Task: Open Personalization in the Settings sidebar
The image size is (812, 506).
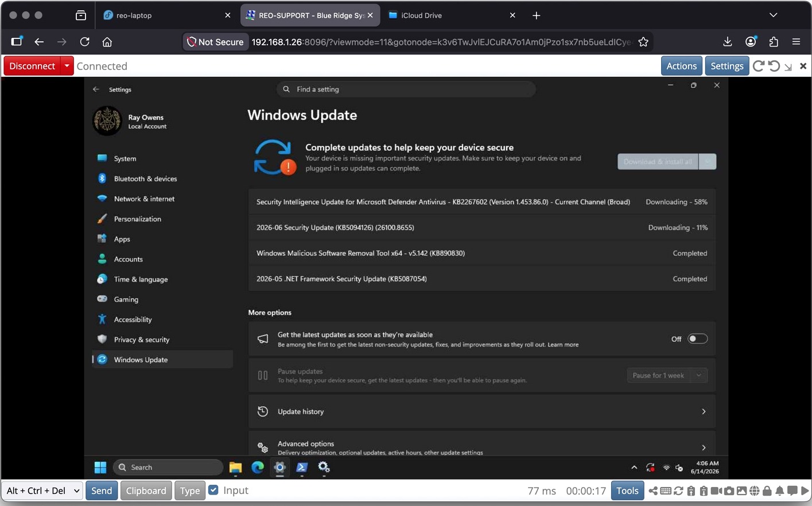Action: tap(162, 219)
